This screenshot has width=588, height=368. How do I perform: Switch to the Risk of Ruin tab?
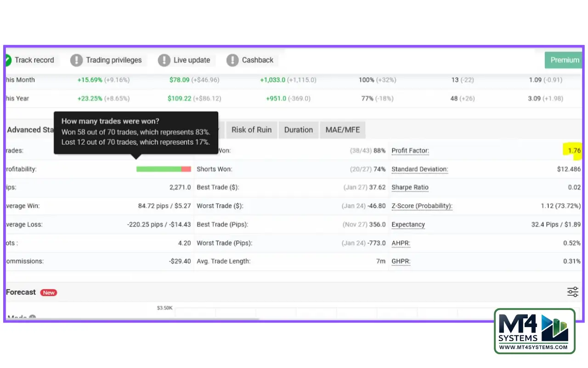pyautogui.click(x=251, y=130)
